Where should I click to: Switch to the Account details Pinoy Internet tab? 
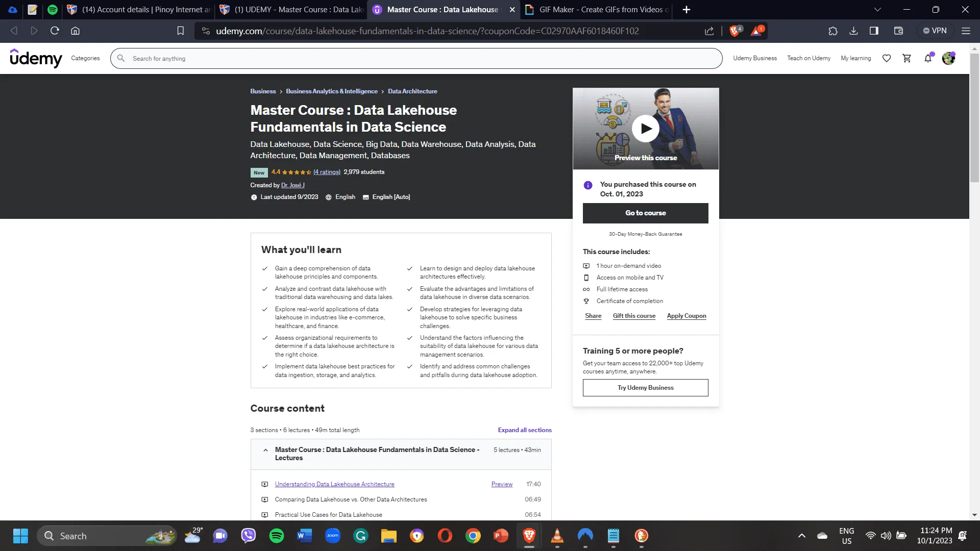[x=138, y=10]
